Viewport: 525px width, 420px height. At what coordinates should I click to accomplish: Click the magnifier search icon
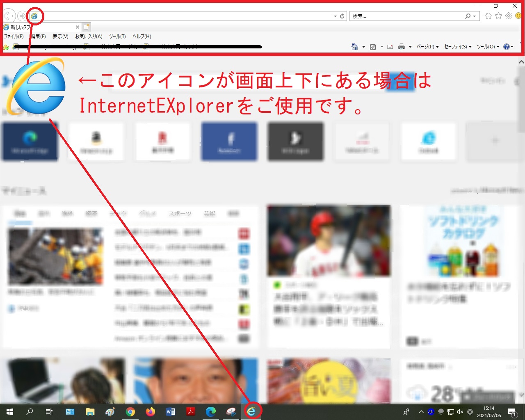(x=468, y=16)
